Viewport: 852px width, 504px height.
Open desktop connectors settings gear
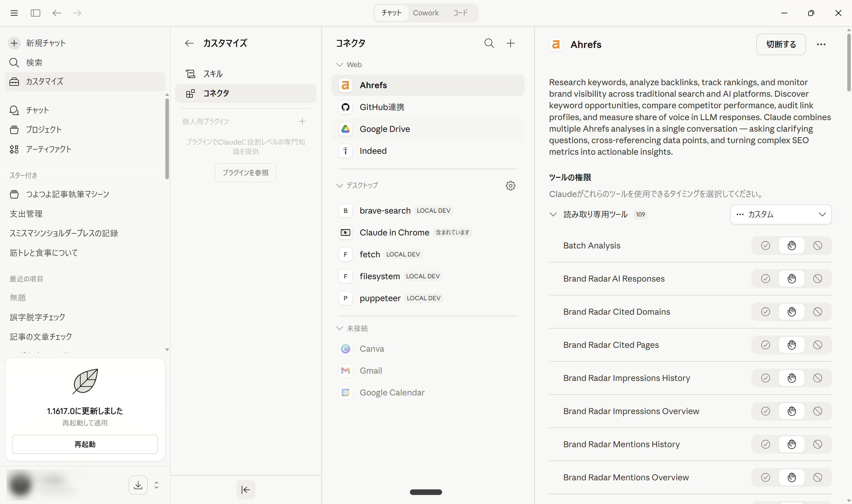[x=510, y=185]
